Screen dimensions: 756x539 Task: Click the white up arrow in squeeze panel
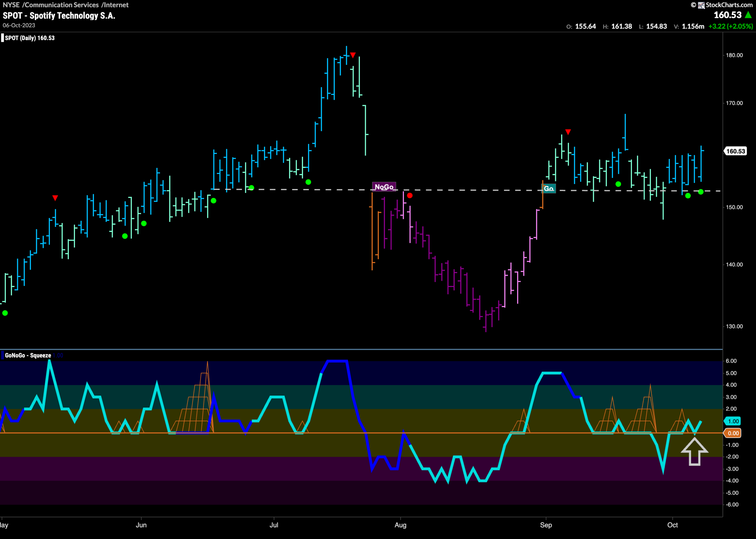click(x=695, y=452)
